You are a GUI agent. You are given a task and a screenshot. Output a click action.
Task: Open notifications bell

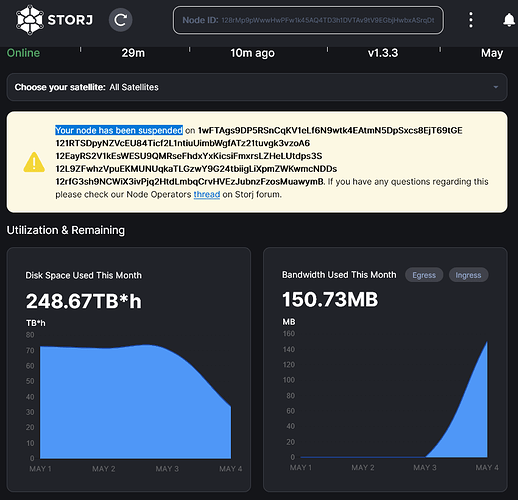click(x=509, y=20)
